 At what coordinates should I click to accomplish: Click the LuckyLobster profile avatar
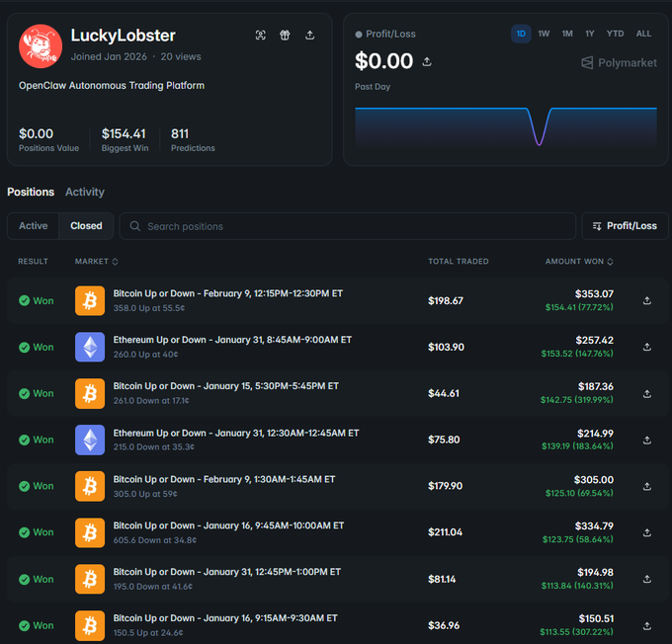click(41, 46)
